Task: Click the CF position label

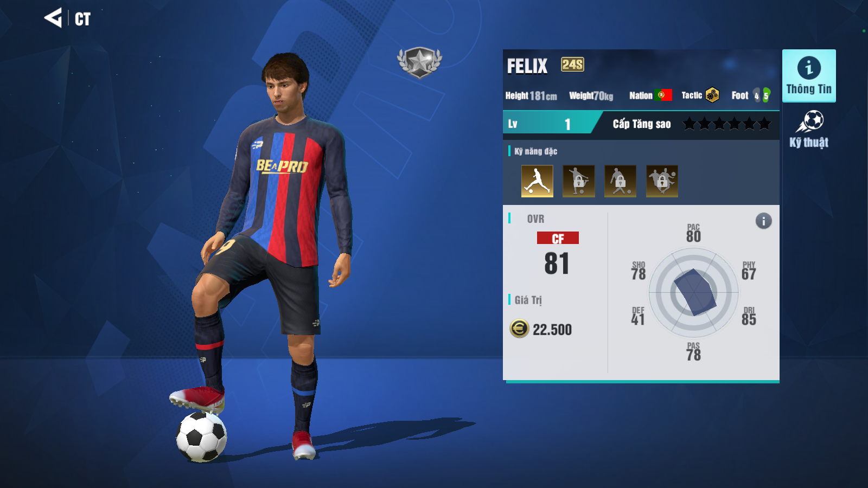Action: [558, 238]
